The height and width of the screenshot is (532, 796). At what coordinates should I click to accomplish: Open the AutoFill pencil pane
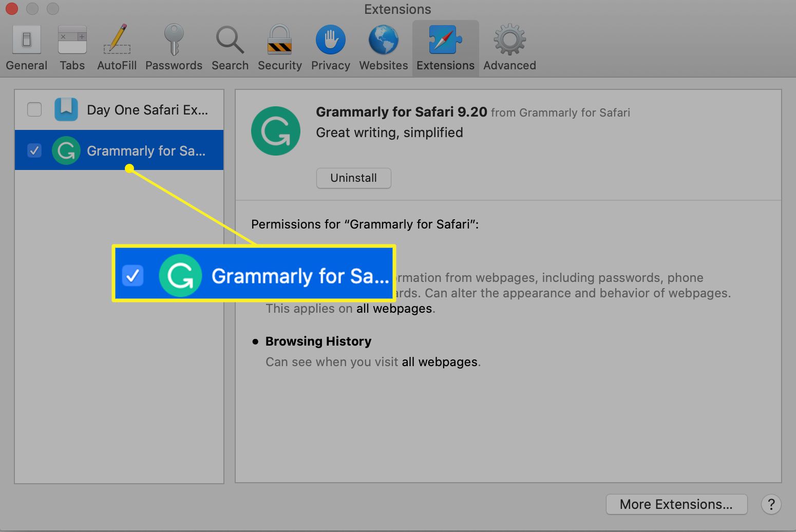[117, 48]
